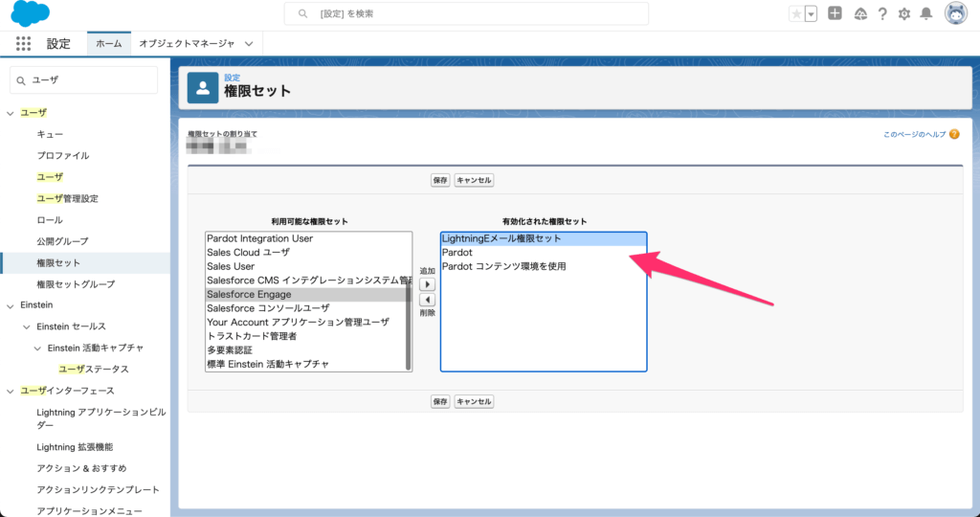
Task: Click the permission set page header icon
Action: pos(203,87)
